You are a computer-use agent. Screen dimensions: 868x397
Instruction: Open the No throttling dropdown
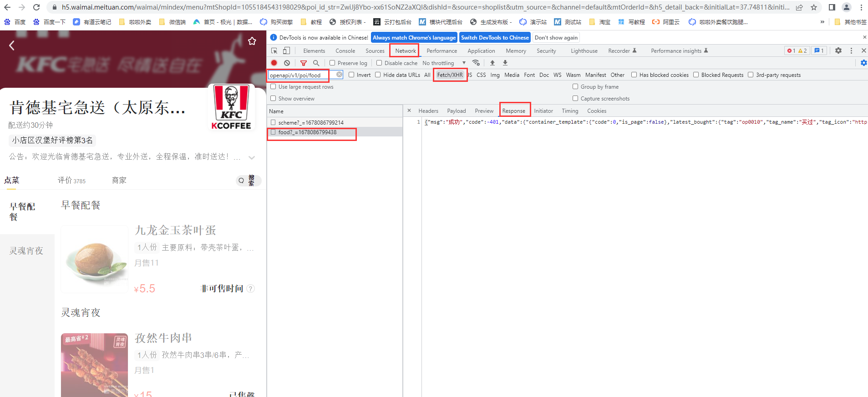click(444, 63)
